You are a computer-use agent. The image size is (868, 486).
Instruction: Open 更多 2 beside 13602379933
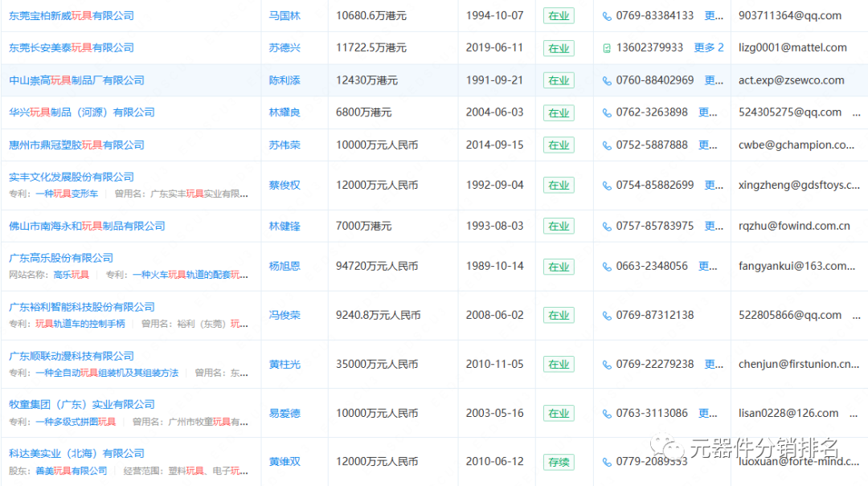click(709, 47)
